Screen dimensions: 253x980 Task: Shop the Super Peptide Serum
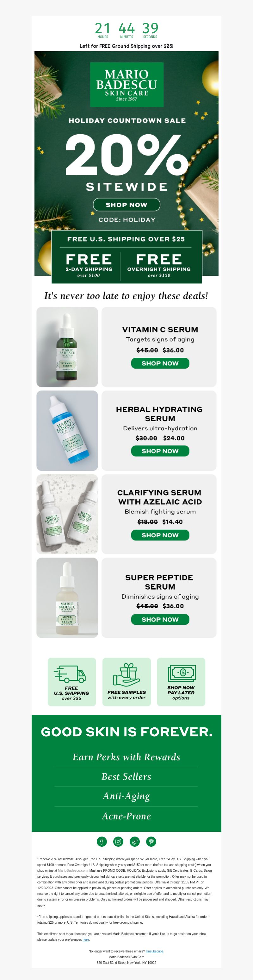pyautogui.click(x=160, y=619)
